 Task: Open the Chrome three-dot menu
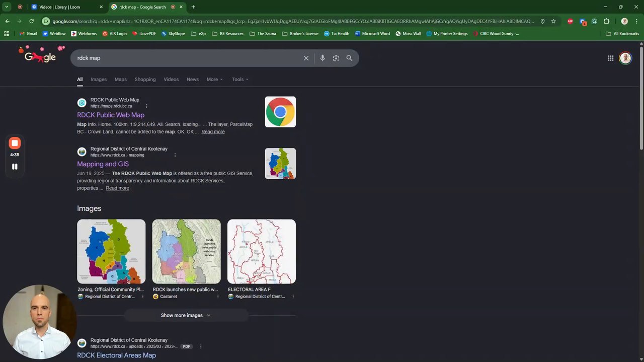point(636,21)
